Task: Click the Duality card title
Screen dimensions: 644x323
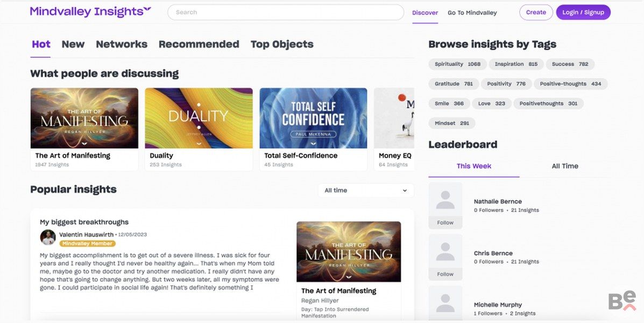Action: click(161, 156)
